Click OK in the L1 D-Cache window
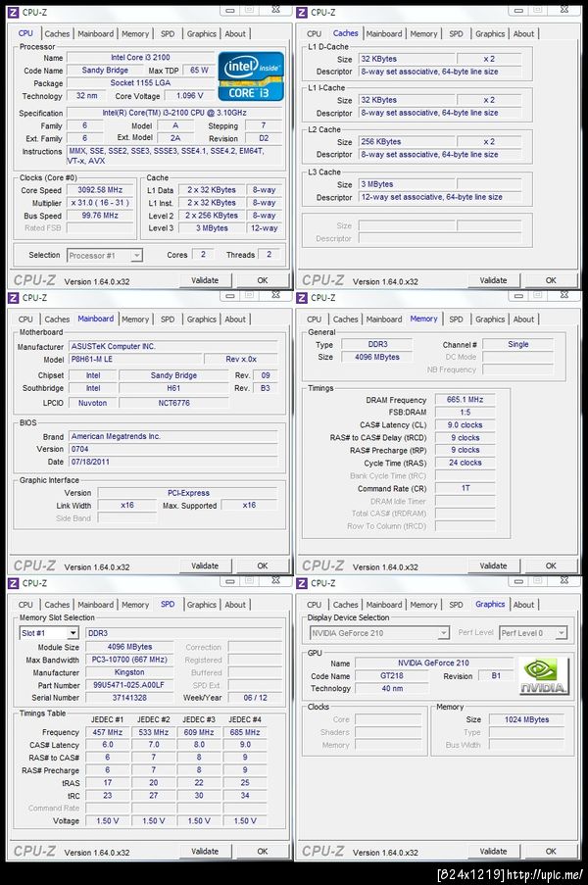Viewport: 588px width, 885px height. click(x=551, y=280)
